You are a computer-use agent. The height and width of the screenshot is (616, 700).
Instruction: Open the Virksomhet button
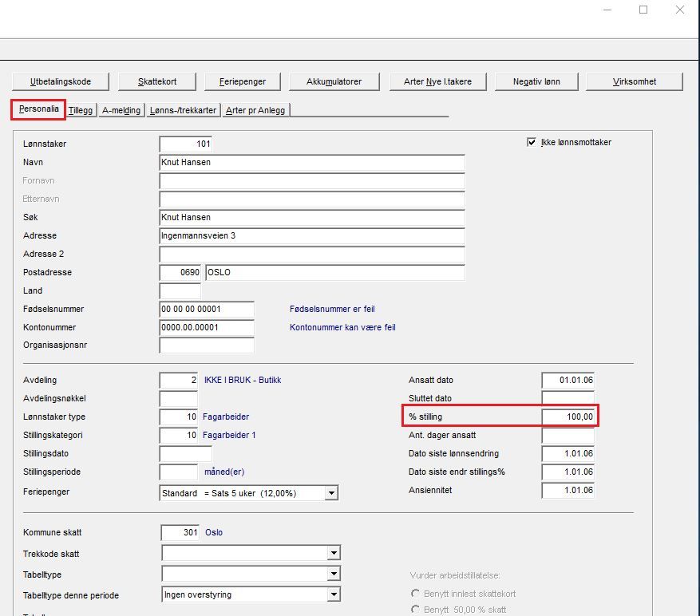click(x=634, y=81)
